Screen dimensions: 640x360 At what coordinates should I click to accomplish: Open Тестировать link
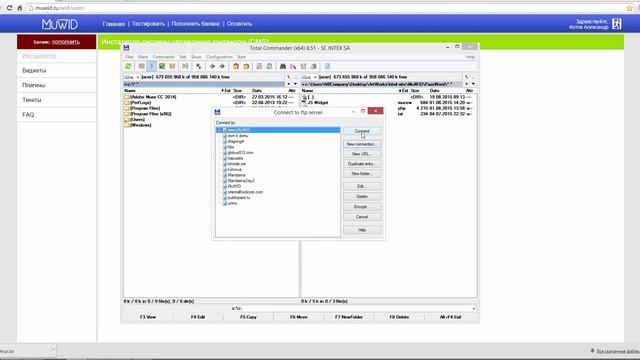(148, 24)
